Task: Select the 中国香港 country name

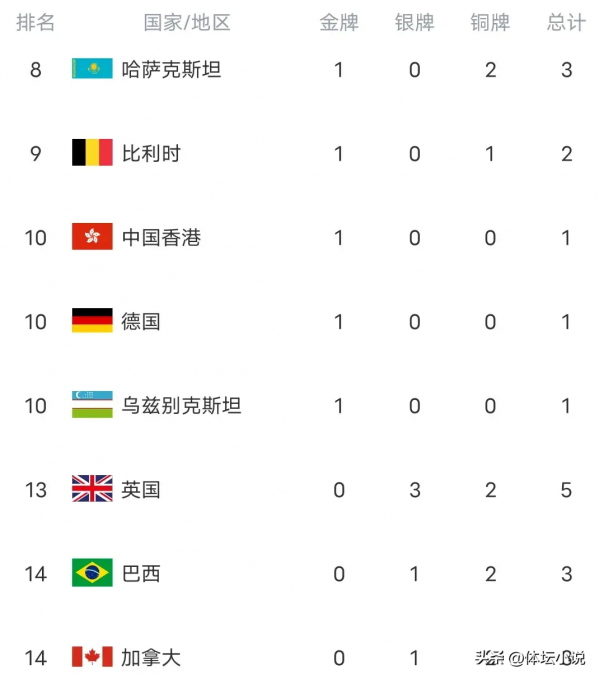Action: [161, 237]
